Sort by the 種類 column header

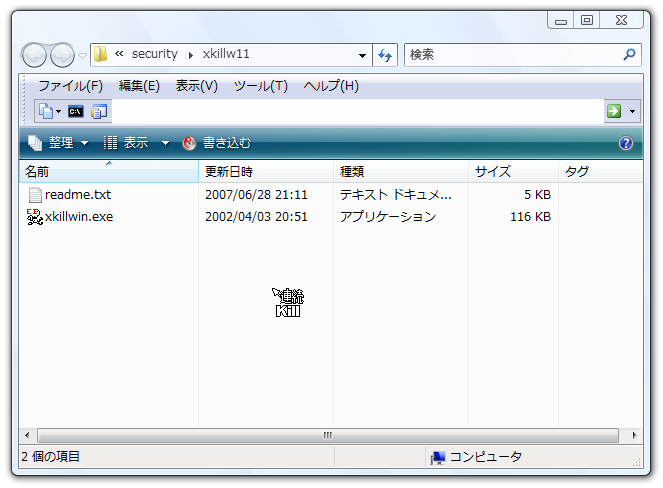point(401,172)
